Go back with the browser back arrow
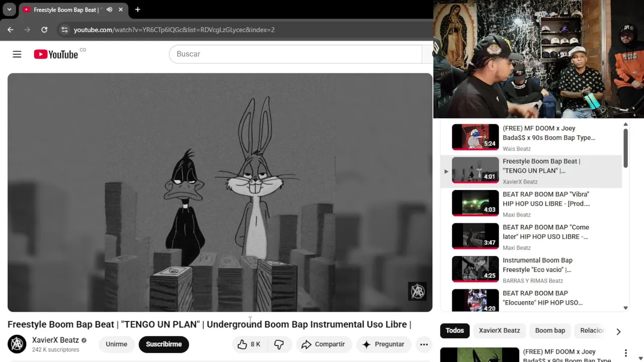The image size is (644, 362). (x=11, y=30)
